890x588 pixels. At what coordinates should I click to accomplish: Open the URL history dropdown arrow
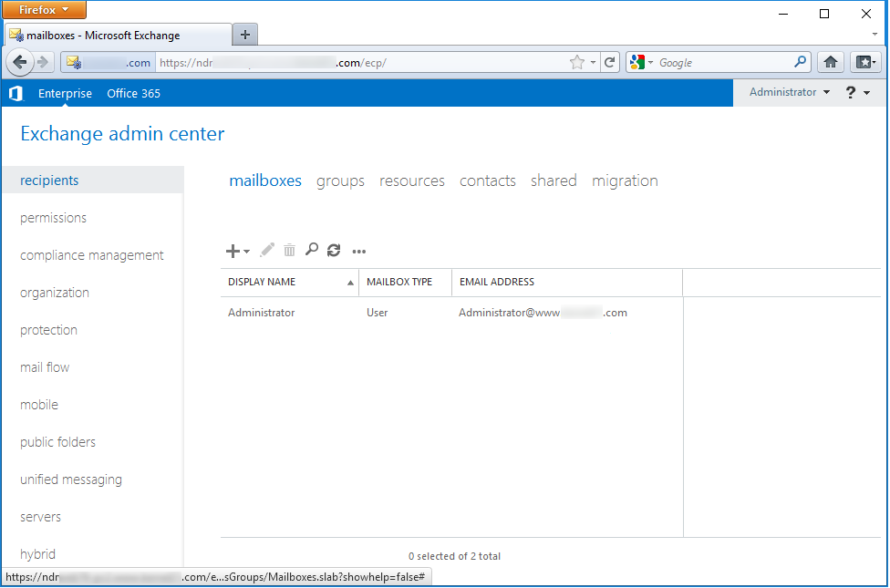593,62
